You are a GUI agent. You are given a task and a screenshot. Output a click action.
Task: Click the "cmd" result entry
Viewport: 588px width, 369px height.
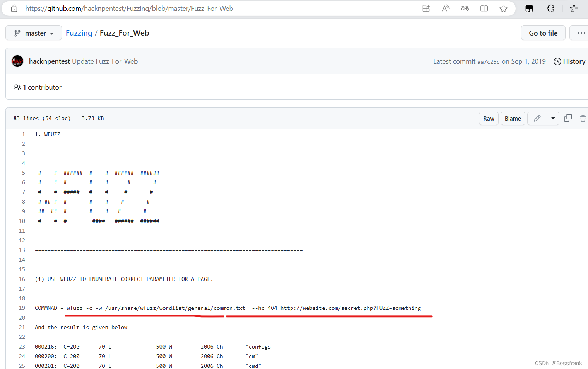253,366
